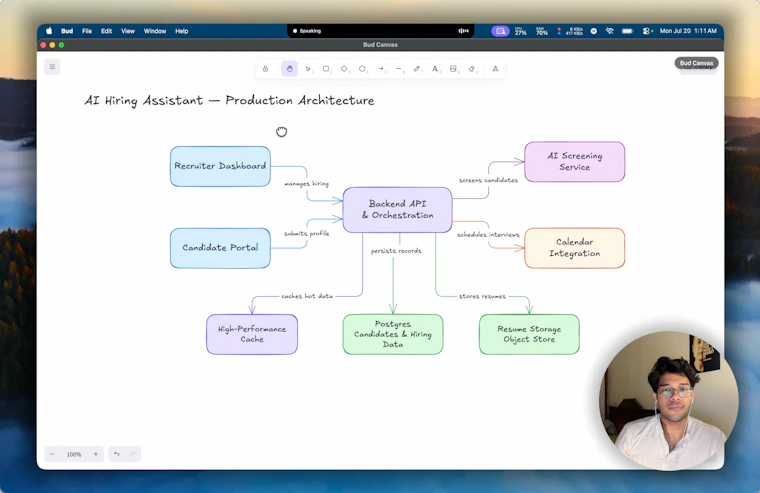Viewport: 760px width, 493px height.
Task: Open the File menu
Action: click(87, 31)
